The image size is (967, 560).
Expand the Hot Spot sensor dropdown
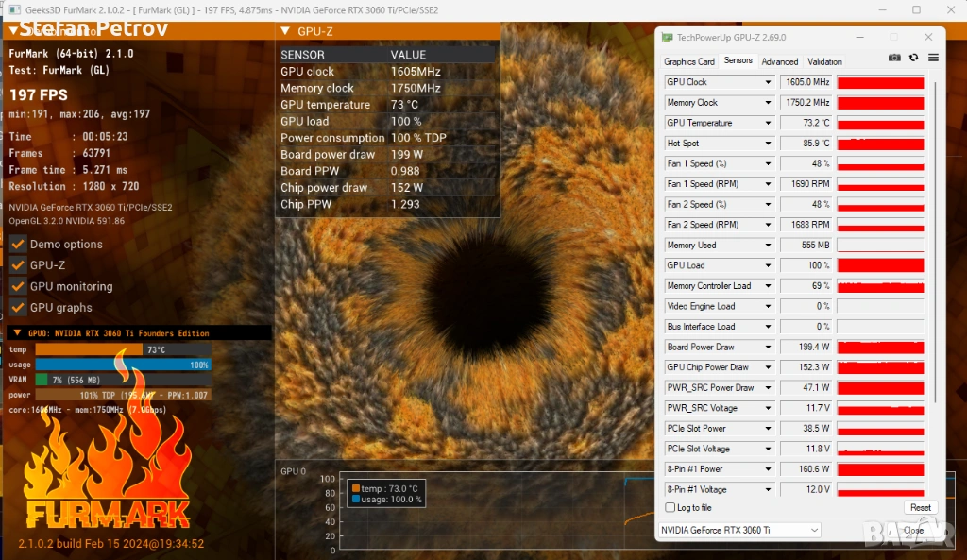(768, 144)
